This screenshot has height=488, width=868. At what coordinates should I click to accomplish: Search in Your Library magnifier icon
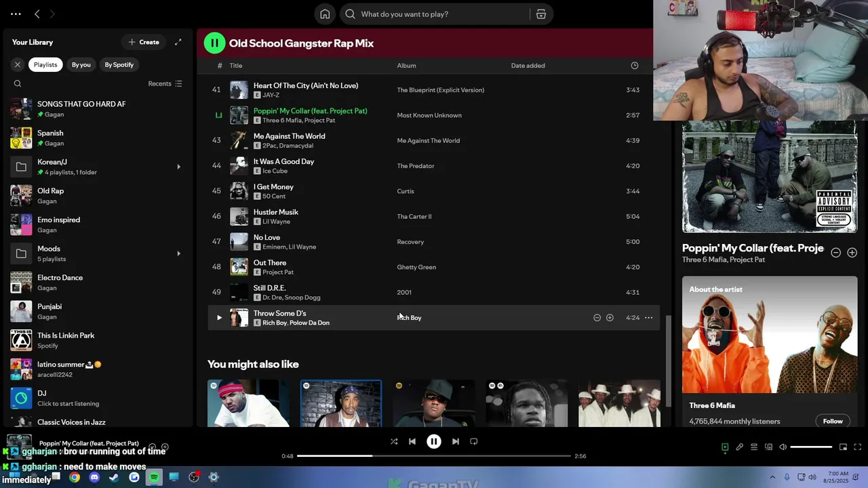(18, 84)
